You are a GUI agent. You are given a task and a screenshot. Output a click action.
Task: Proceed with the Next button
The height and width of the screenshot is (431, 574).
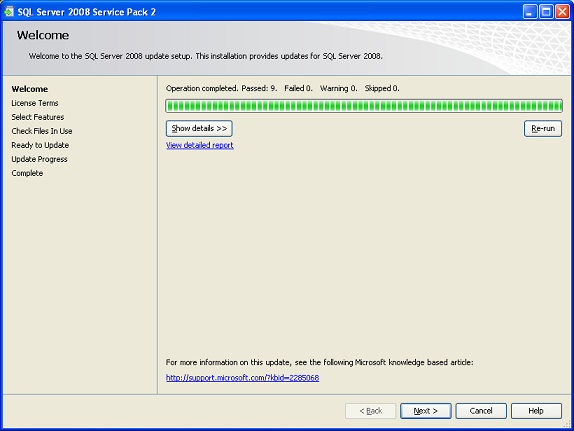[x=426, y=411]
